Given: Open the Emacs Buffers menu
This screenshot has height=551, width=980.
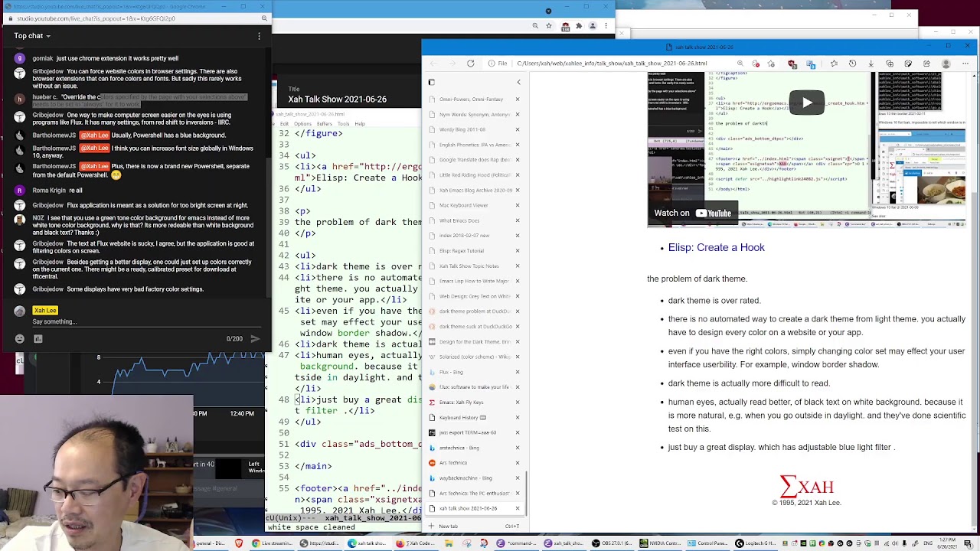Looking at the screenshot, I should click(x=325, y=123).
